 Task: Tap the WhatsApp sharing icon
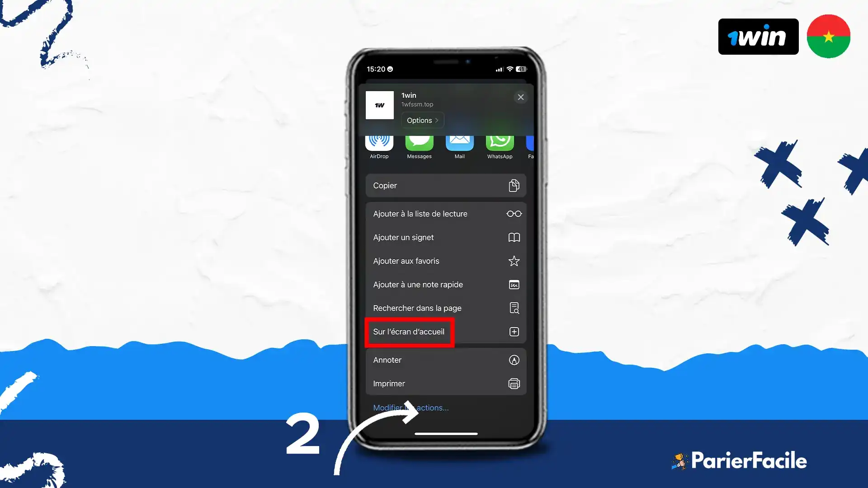(500, 143)
